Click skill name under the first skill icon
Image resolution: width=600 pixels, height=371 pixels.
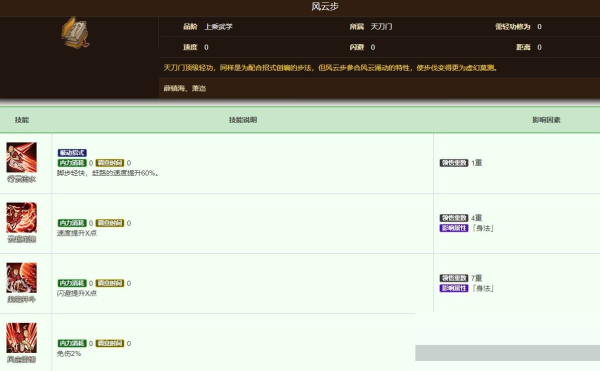[21, 179]
